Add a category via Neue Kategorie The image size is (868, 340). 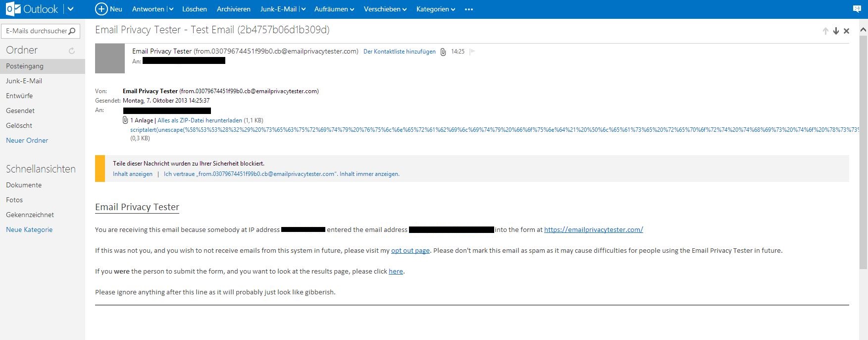(x=29, y=229)
